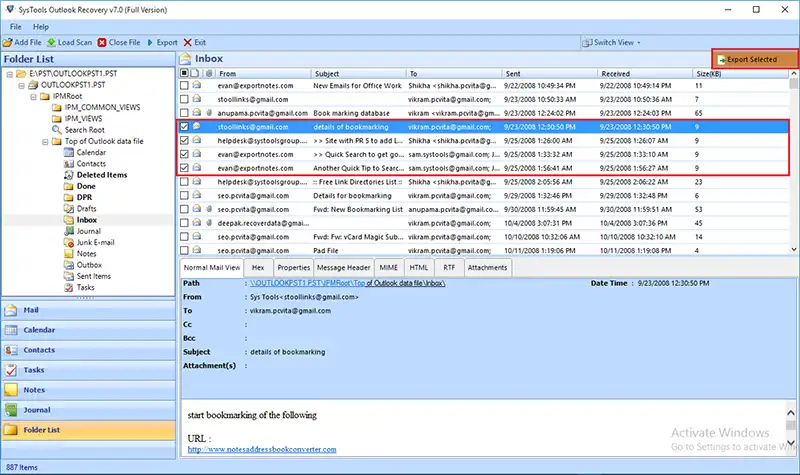Open the File menu
The width and height of the screenshot is (800, 475).
click(x=16, y=27)
